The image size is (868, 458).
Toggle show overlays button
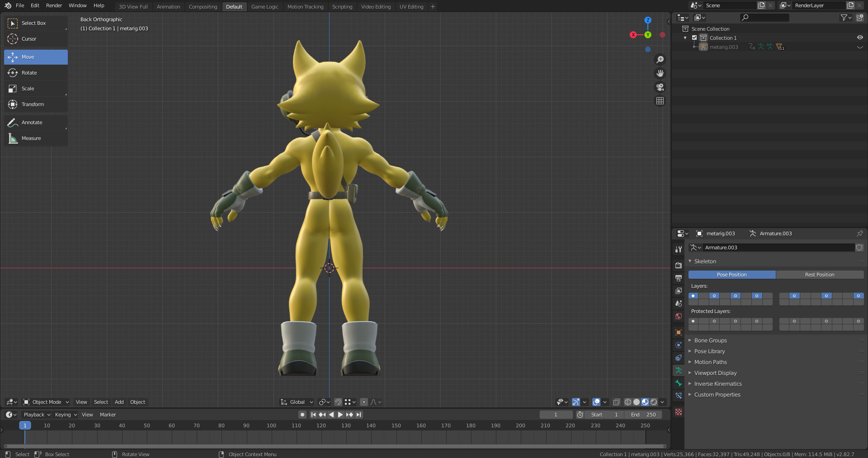click(596, 402)
